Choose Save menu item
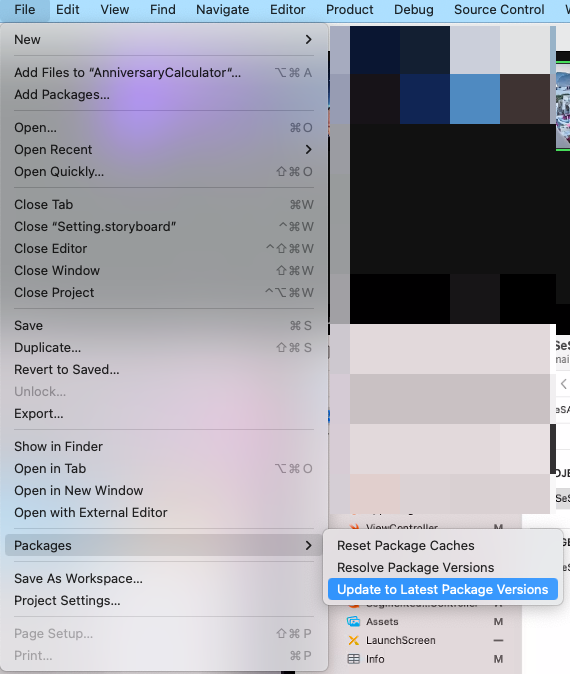This screenshot has height=674, width=570. click(x=164, y=325)
